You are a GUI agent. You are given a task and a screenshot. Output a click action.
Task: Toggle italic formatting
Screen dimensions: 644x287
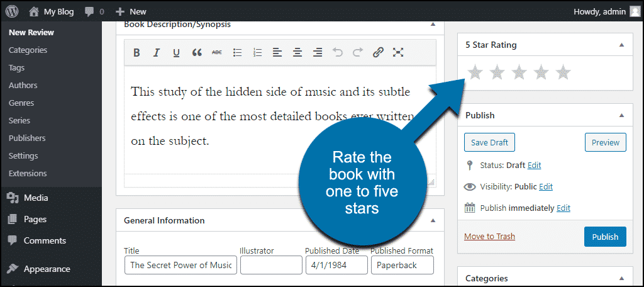click(x=157, y=52)
